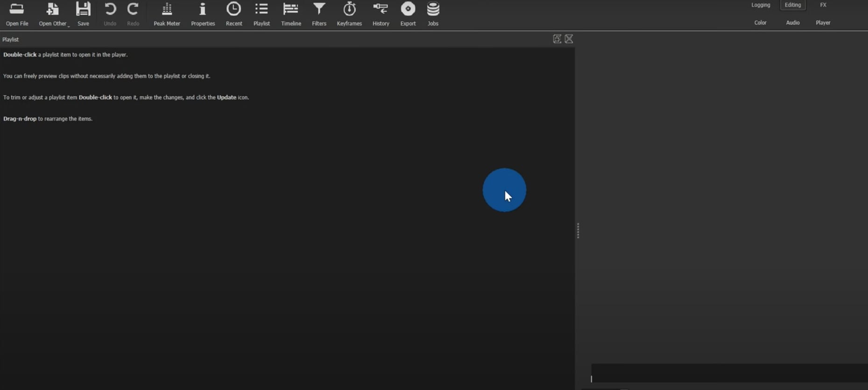Screen dimensions: 868x390
Task: Float the Playlist panel with undock icon
Action: pyautogui.click(x=557, y=39)
